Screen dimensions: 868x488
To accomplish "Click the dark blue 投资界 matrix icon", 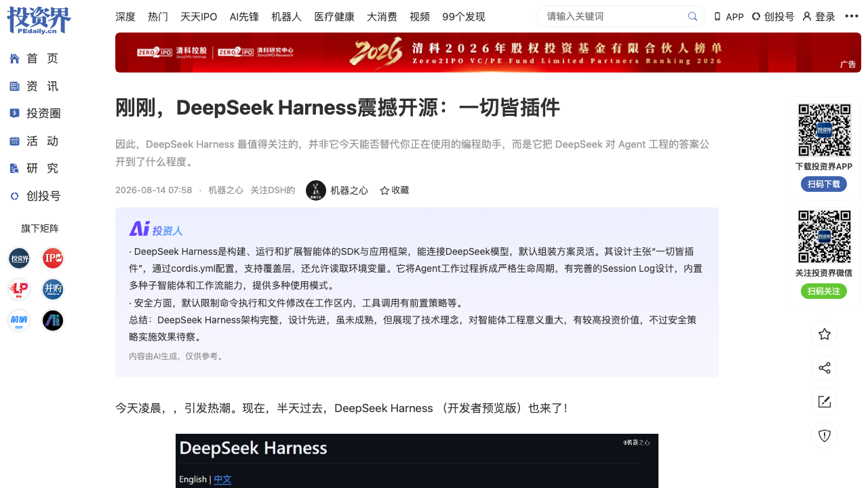I will tap(19, 258).
